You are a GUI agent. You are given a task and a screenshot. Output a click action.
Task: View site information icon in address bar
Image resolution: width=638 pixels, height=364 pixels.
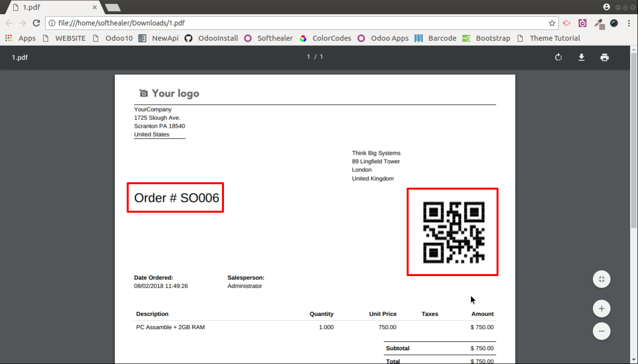click(52, 23)
